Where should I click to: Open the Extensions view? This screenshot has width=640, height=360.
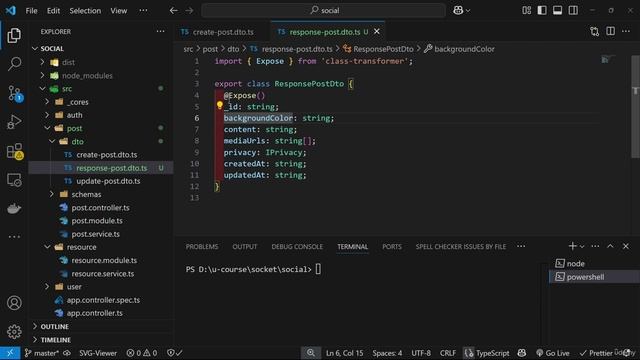[x=15, y=151]
